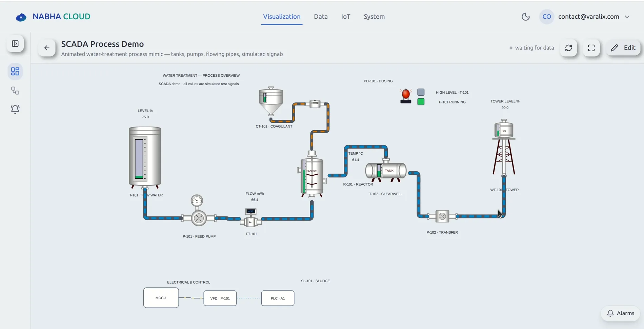Click the ELECTRICAL & CONTROL label
Image resolution: width=644 pixels, height=329 pixels.
point(188,282)
